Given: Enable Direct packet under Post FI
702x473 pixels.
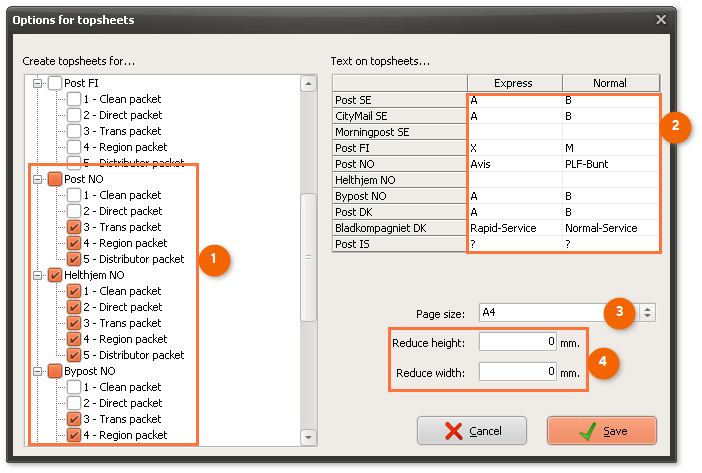Looking at the screenshot, I should (x=74, y=115).
